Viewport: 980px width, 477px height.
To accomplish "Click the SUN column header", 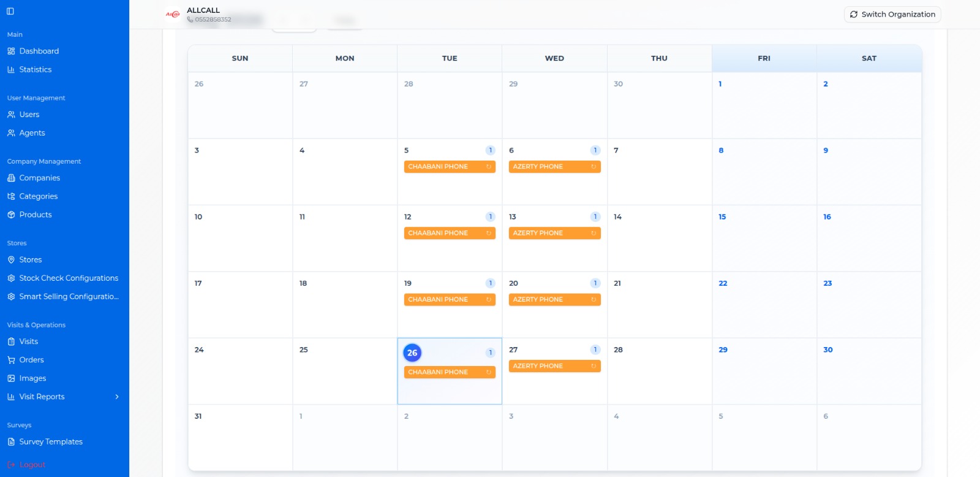I will tap(240, 58).
